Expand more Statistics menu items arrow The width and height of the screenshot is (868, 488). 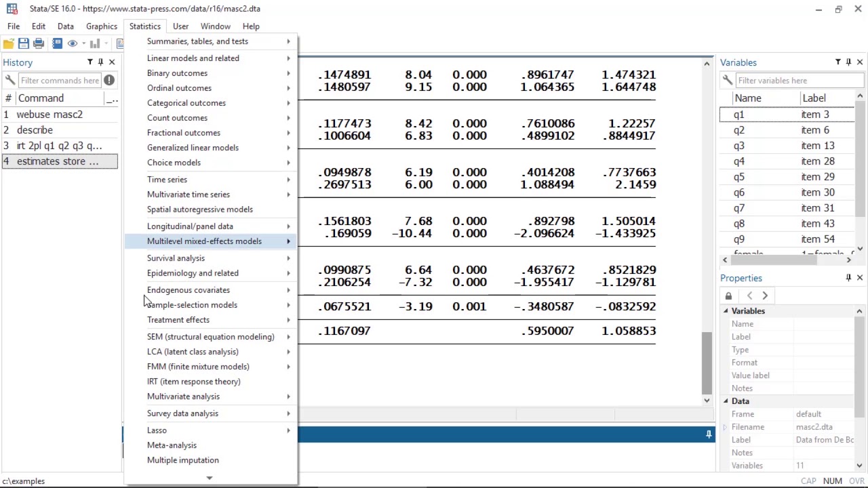(209, 478)
